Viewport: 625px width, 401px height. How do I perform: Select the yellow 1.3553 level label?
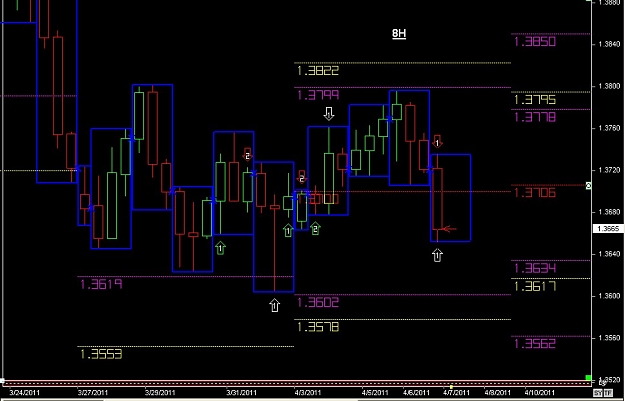[x=101, y=354]
